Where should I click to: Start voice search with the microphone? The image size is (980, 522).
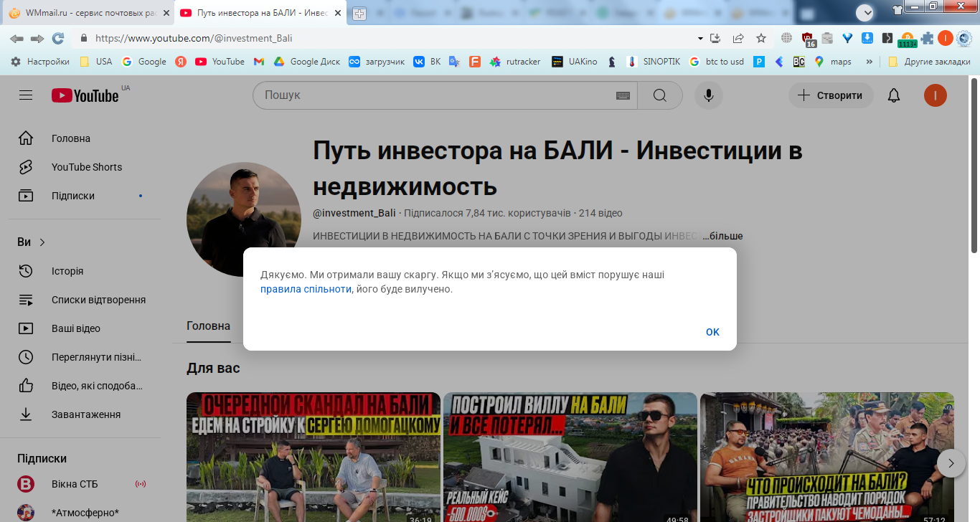click(x=709, y=95)
